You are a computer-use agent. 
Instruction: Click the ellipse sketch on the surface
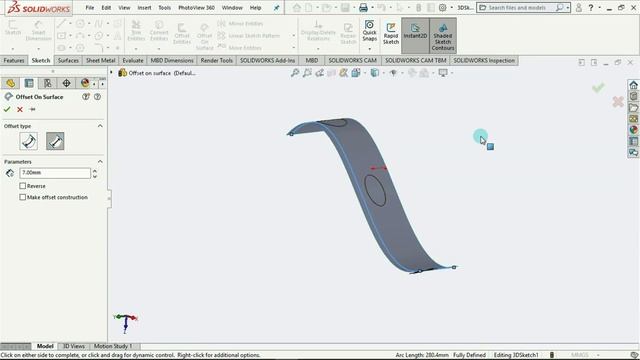point(375,190)
